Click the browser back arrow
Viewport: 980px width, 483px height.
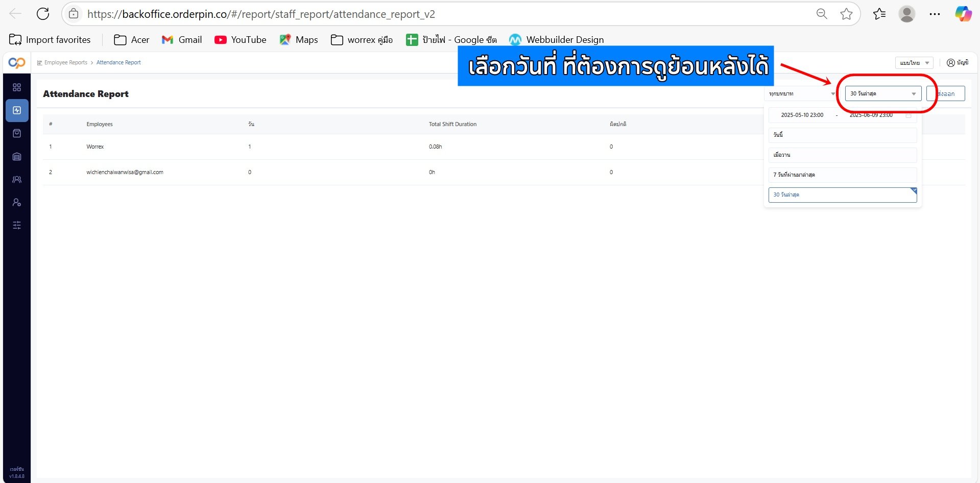click(15, 14)
